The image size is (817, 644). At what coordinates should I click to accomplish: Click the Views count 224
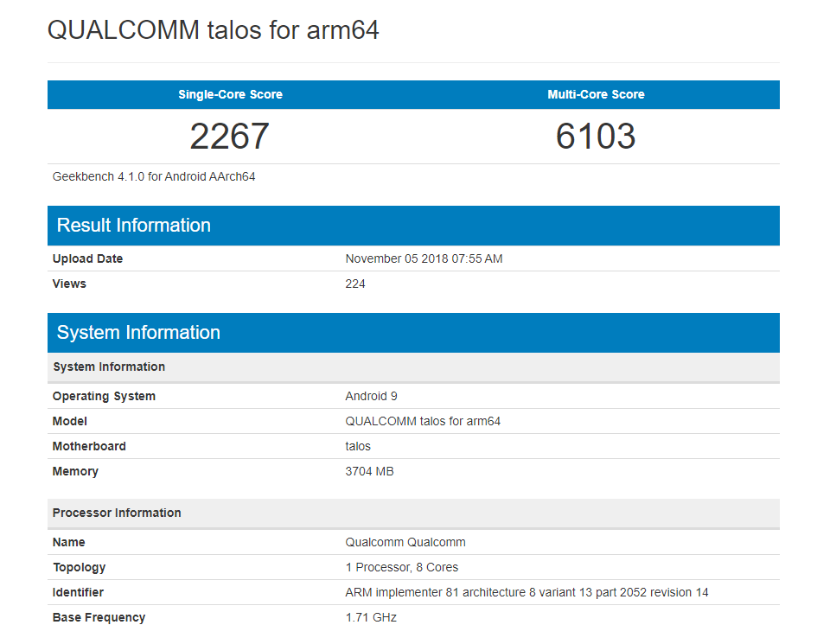pyautogui.click(x=354, y=284)
